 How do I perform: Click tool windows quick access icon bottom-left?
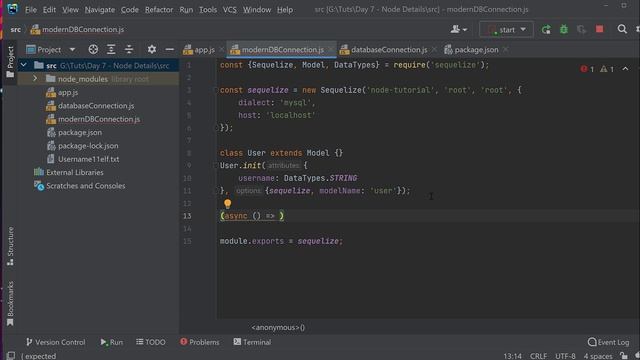point(11,356)
